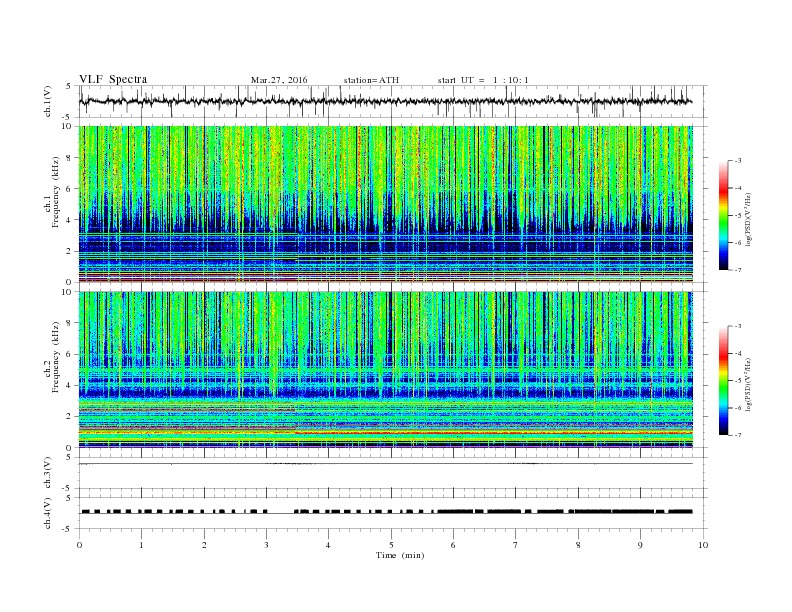
Task: Click the "4" kHz tick label of ch.2 spectrogram
Action: 70,385
